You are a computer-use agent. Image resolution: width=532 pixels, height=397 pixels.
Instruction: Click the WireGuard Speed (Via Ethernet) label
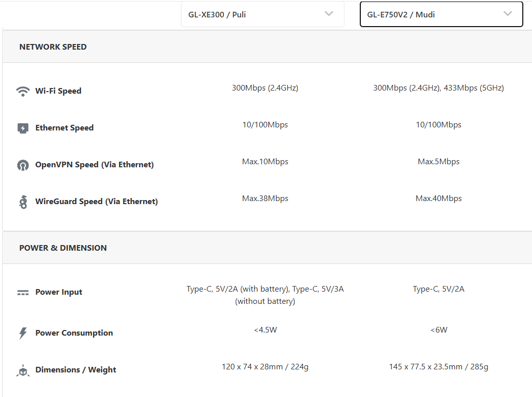click(x=97, y=202)
